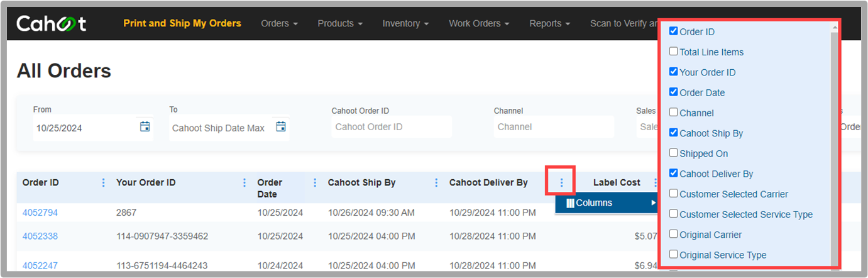Select cell 113-6751194-4464243
This screenshot has width=868, height=278.
[162, 265]
